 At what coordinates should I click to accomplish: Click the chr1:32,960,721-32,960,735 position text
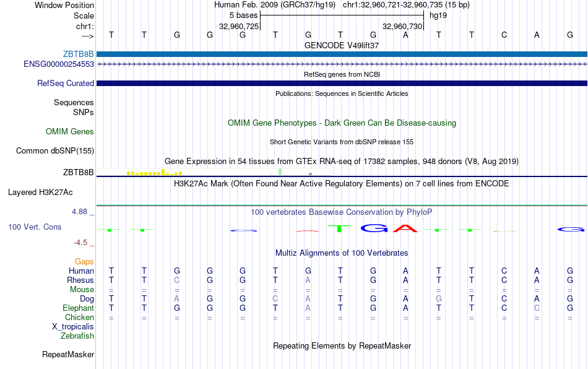coord(406,5)
